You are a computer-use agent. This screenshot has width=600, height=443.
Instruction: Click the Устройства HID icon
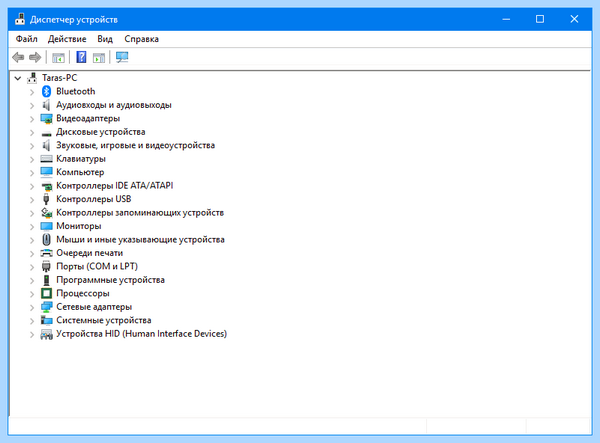click(46, 334)
